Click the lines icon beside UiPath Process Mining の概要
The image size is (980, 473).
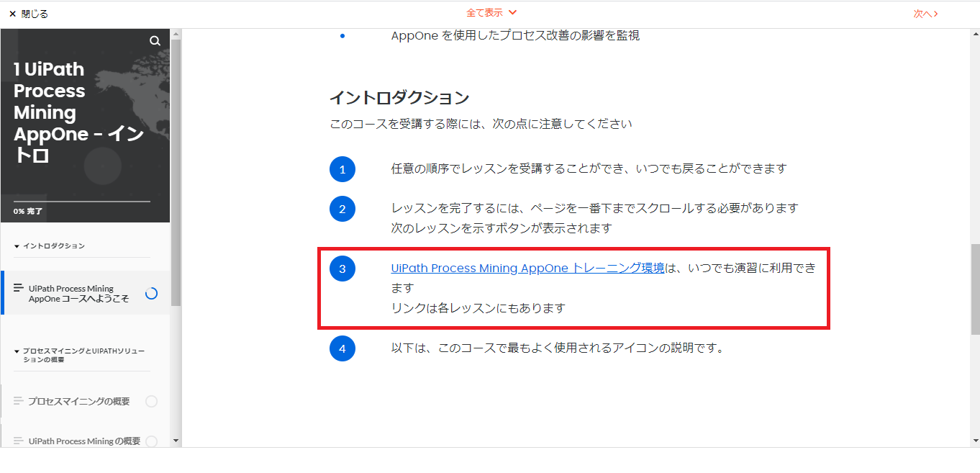(19, 441)
